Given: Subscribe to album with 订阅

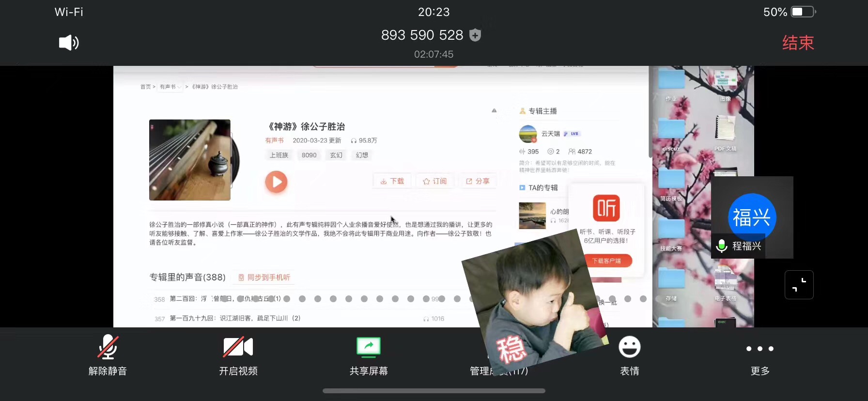Looking at the screenshot, I should tap(435, 181).
